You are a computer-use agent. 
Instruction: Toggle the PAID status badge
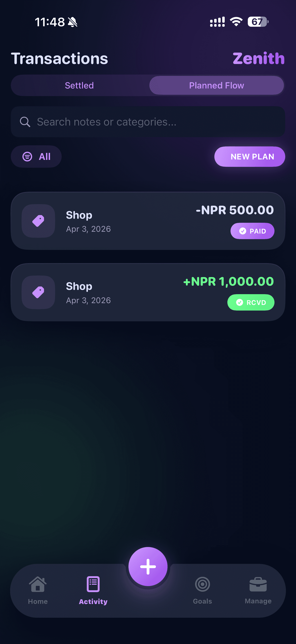pos(252,231)
